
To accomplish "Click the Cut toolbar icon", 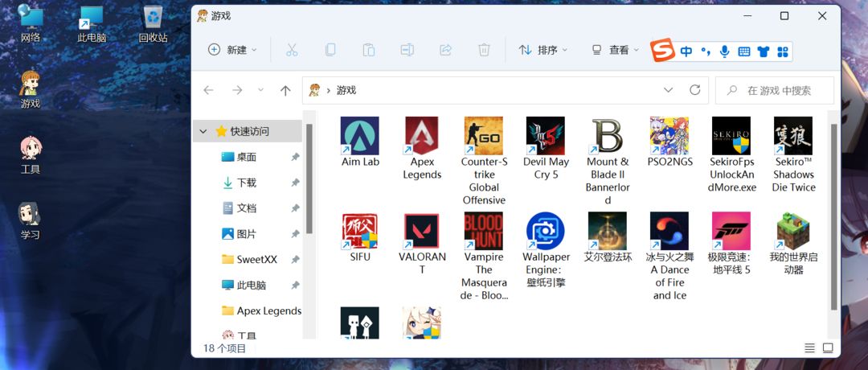I will click(x=292, y=50).
